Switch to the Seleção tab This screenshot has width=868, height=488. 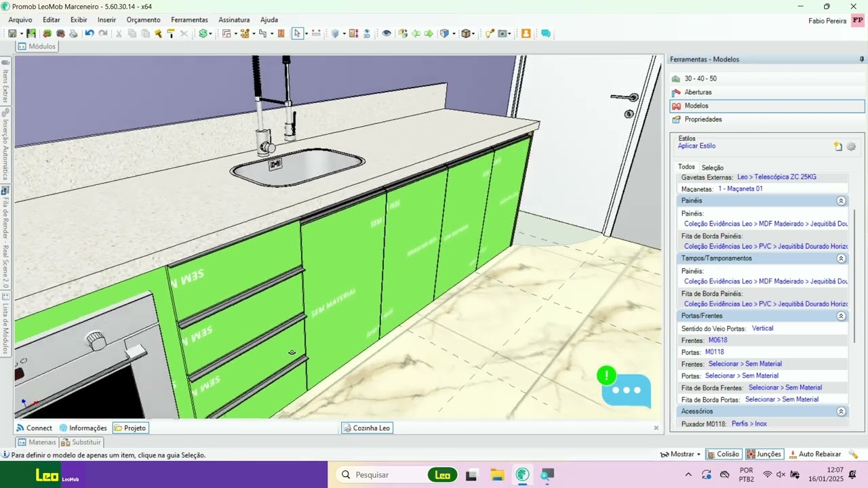coord(712,167)
